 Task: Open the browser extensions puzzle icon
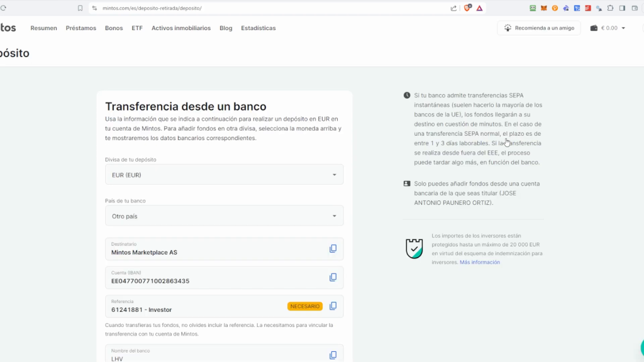pyautogui.click(x=610, y=8)
